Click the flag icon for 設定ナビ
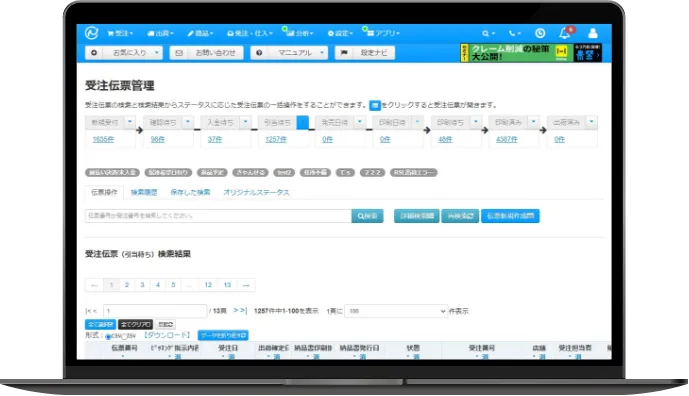 tap(344, 53)
